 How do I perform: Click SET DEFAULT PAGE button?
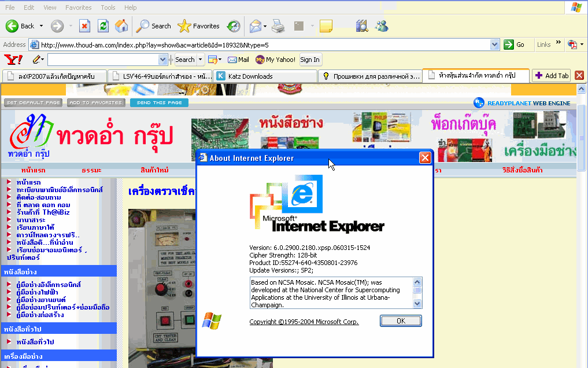(x=33, y=102)
